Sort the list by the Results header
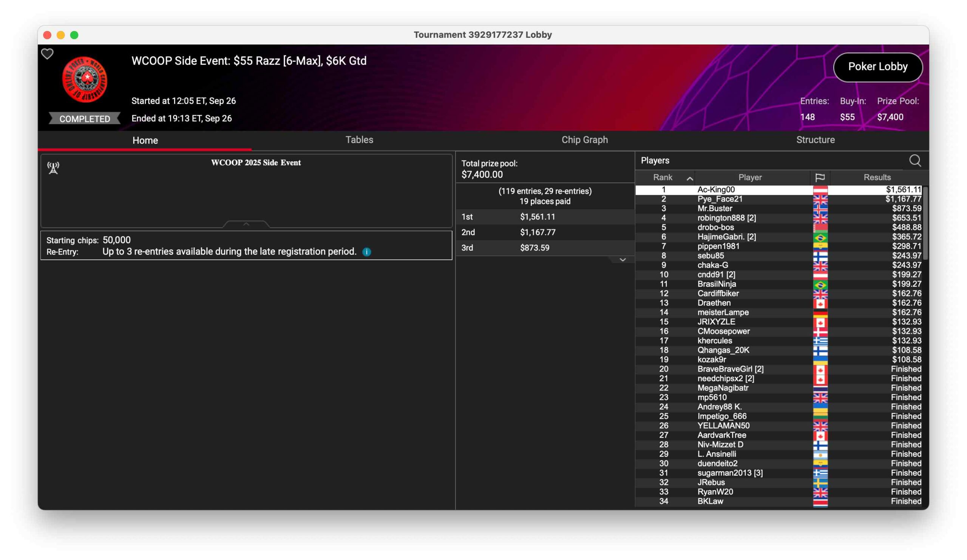 click(x=877, y=177)
